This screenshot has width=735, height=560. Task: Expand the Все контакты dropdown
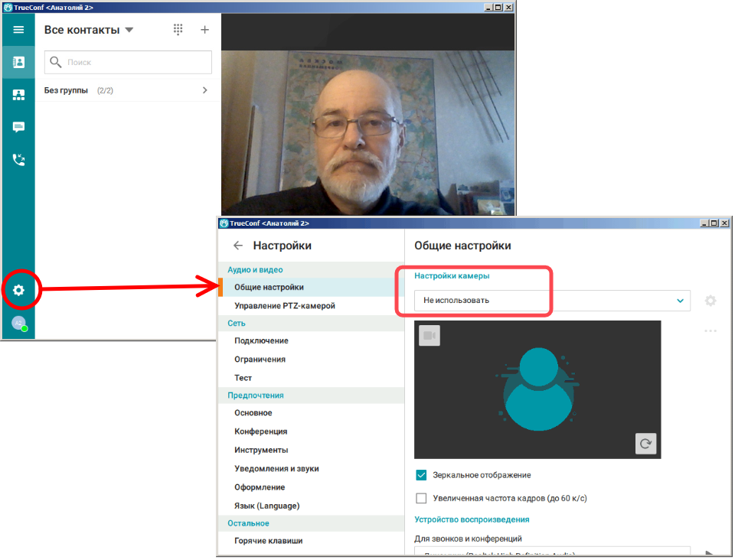129,31
